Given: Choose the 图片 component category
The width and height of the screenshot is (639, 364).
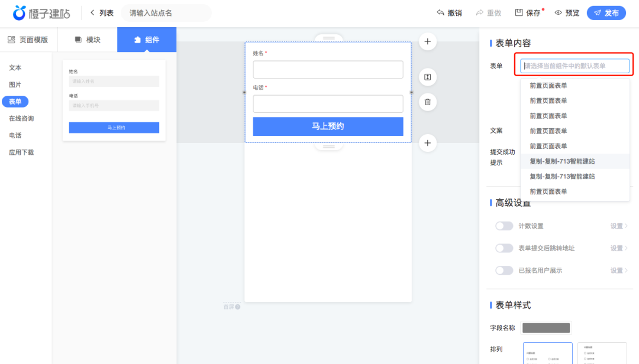Looking at the screenshot, I should pos(15,84).
